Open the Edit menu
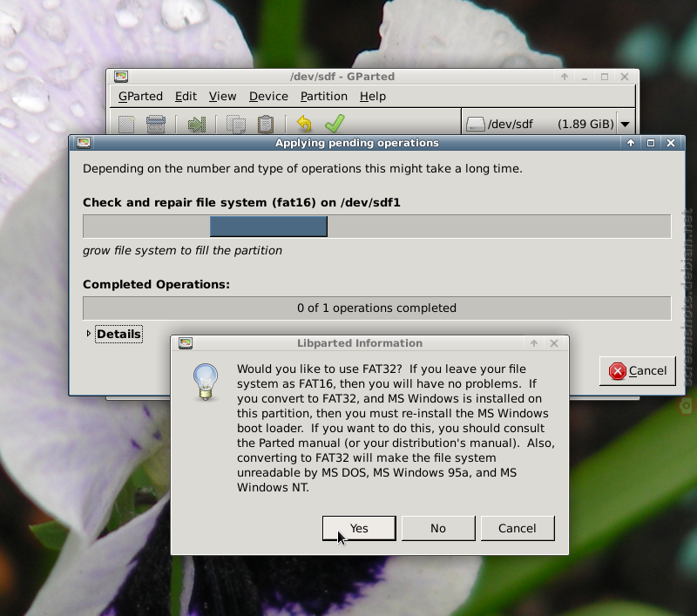The width and height of the screenshot is (697, 616). (x=186, y=96)
